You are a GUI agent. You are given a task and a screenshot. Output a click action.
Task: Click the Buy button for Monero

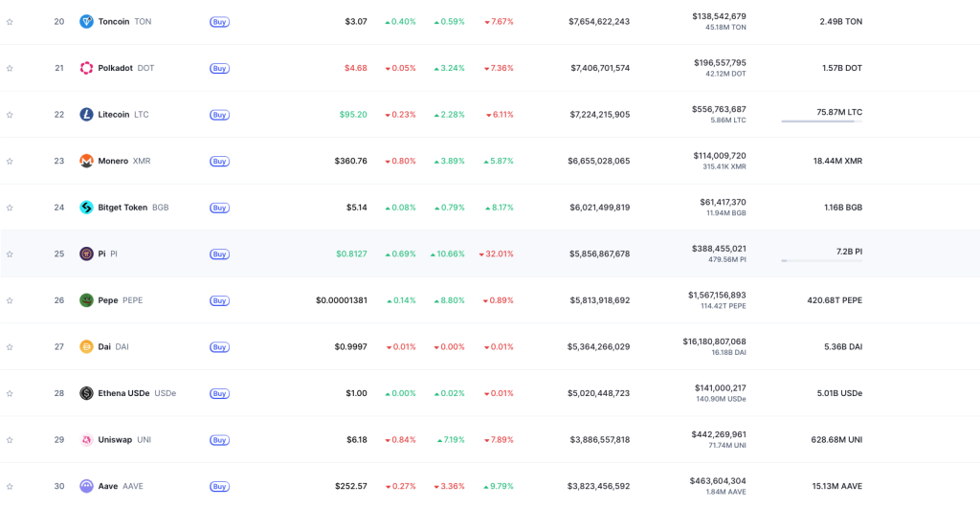point(219,161)
